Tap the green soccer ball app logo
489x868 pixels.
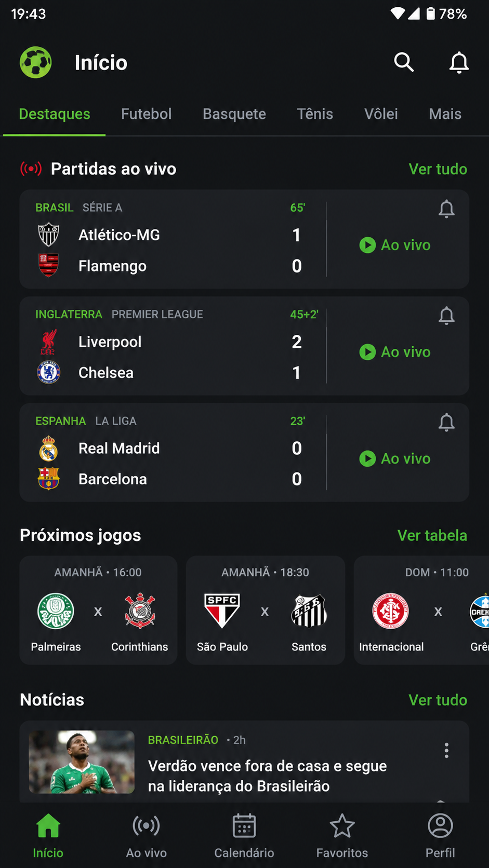tap(36, 62)
